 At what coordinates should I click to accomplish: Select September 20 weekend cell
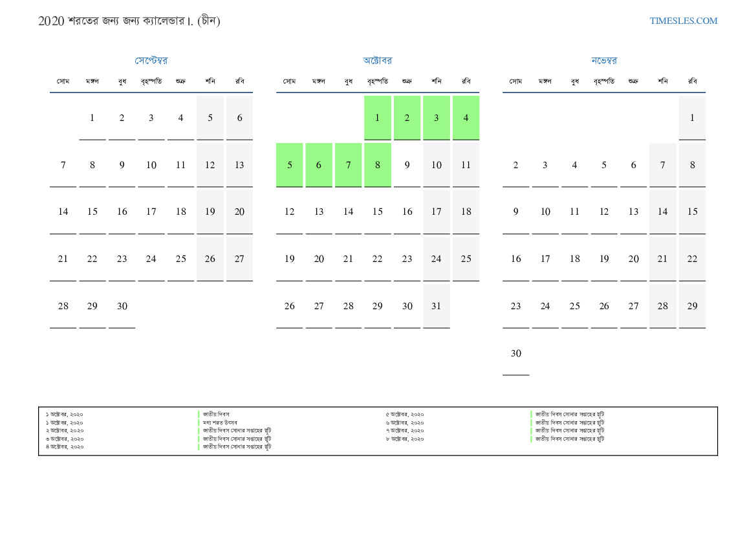[x=240, y=212]
